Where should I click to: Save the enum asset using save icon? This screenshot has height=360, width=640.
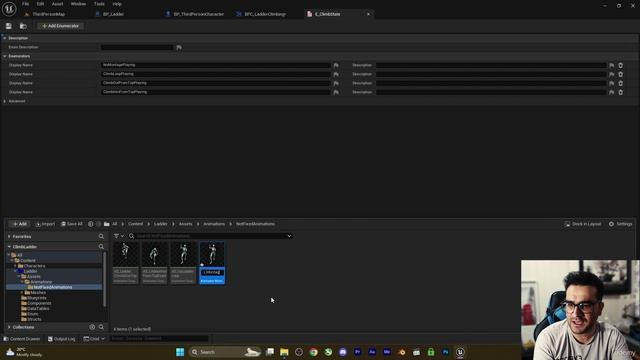tap(9, 26)
